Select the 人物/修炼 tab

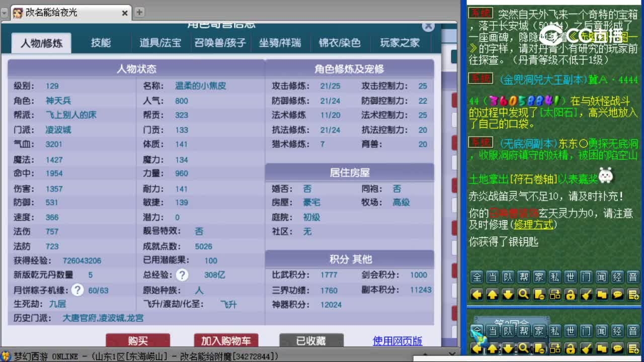(41, 43)
